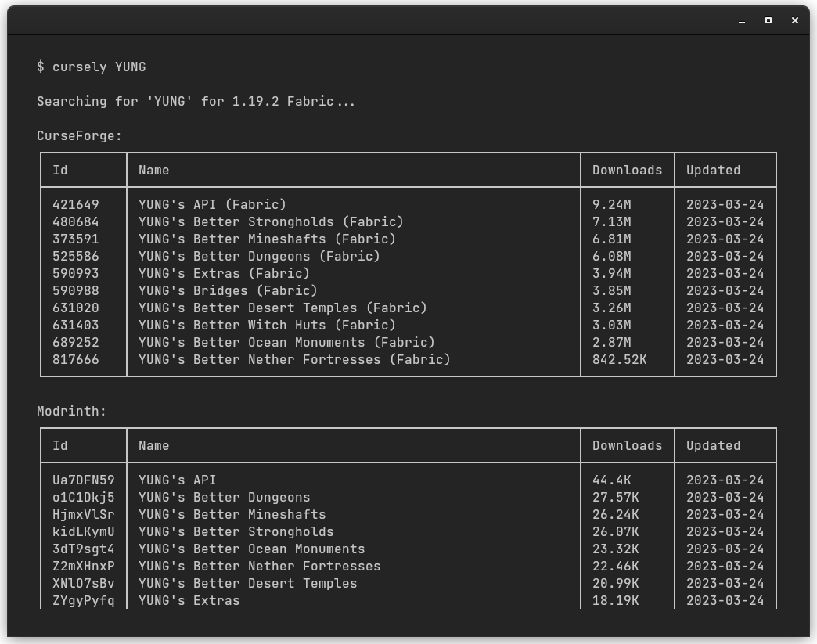The height and width of the screenshot is (644, 817).
Task: Click the 26.07K downloads value
Action: (x=615, y=531)
